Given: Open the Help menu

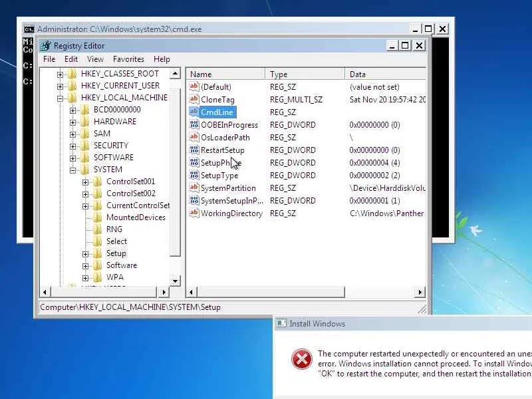Looking at the screenshot, I should [162, 59].
